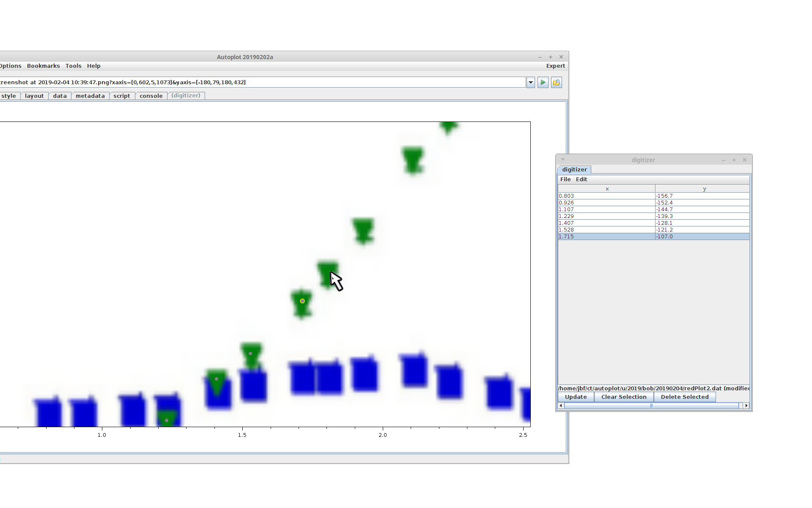This screenshot has height=508, width=812.
Task: Expand the address bar history dropdown
Action: click(x=531, y=83)
